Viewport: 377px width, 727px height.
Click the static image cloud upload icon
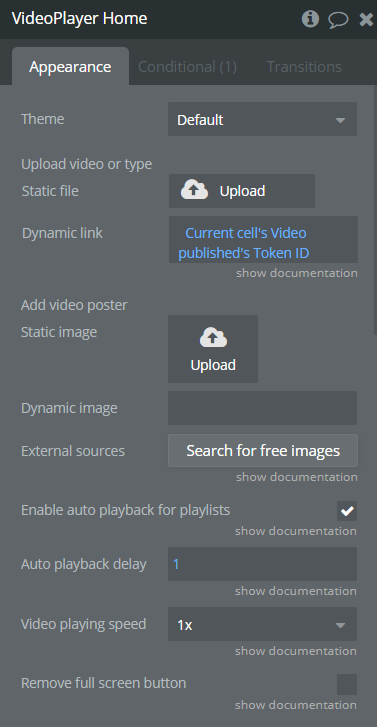213,338
